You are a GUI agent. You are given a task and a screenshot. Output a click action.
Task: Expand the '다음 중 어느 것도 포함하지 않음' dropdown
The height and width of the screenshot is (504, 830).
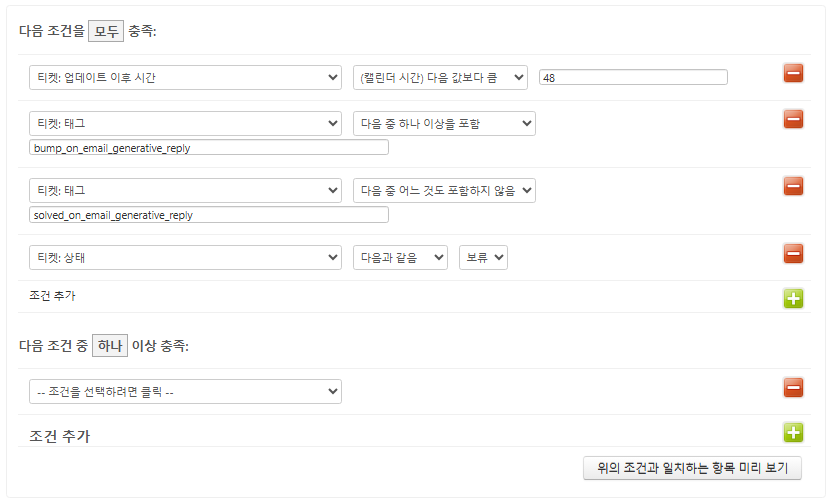[444, 190]
